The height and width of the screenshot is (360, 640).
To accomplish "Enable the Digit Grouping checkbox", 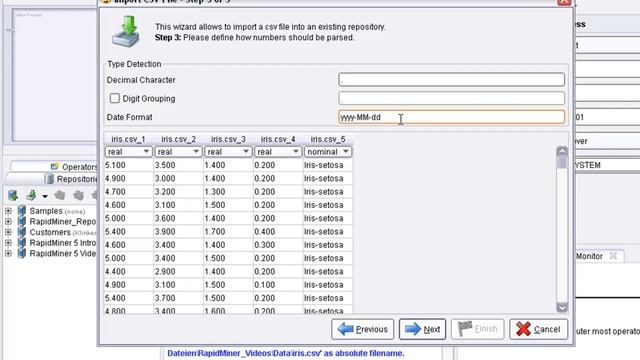I will (115, 98).
